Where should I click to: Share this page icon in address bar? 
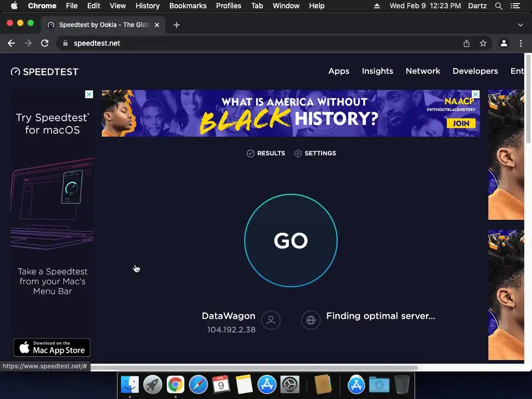pyautogui.click(x=467, y=43)
